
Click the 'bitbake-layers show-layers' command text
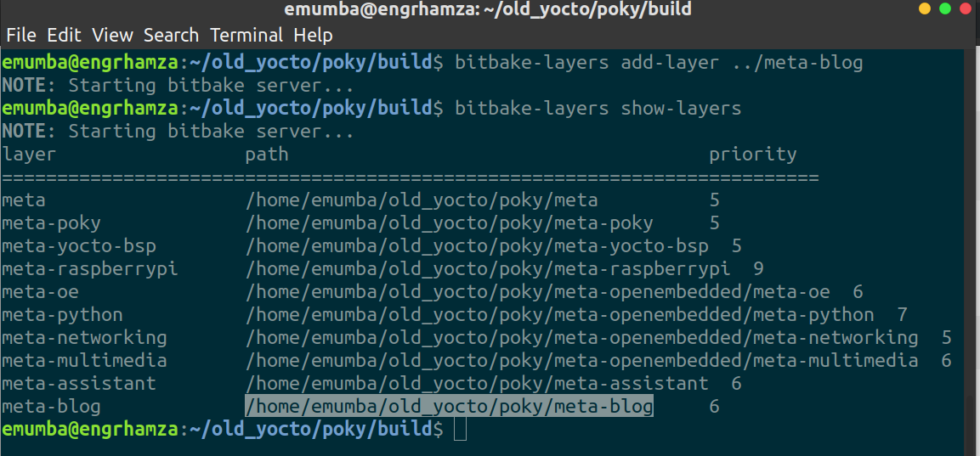598,109
